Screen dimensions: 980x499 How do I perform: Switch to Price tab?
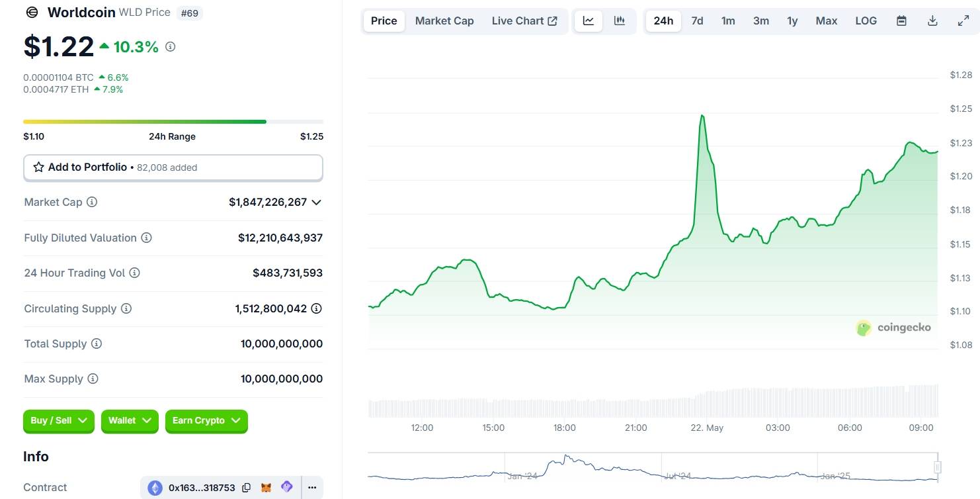point(384,21)
